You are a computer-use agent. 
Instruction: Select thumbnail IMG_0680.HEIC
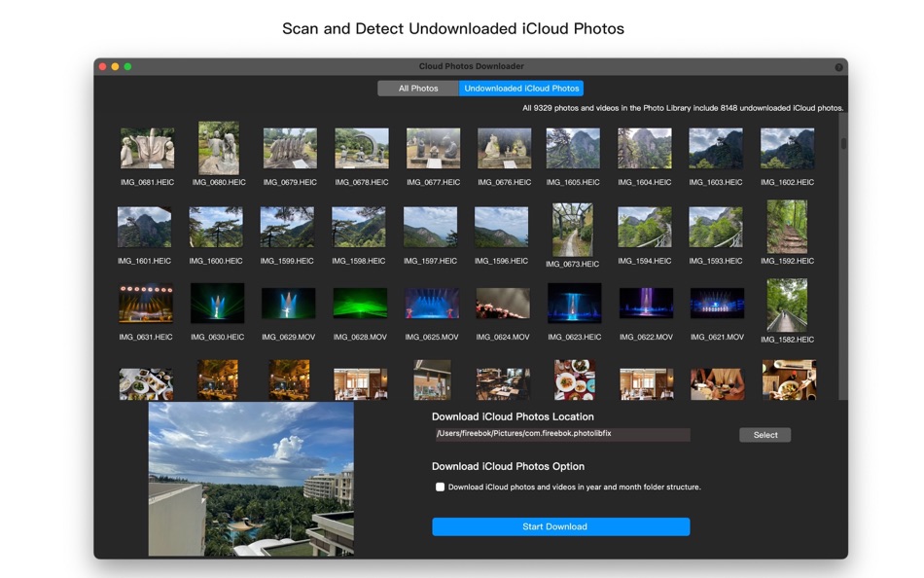pyautogui.click(x=219, y=148)
